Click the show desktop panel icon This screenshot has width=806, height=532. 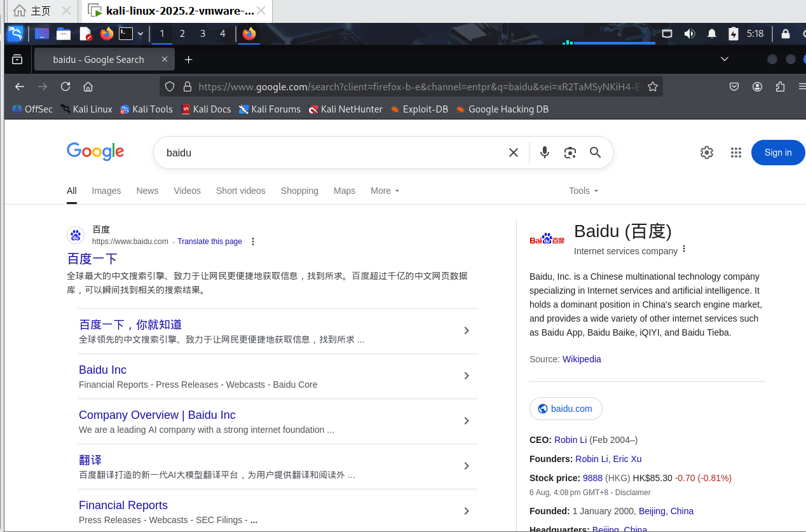[x=42, y=34]
